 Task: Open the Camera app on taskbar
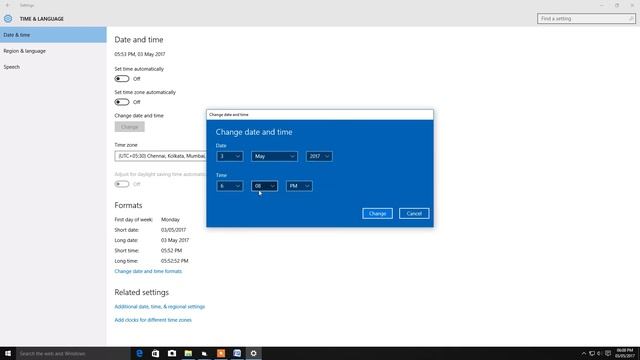coord(172,353)
